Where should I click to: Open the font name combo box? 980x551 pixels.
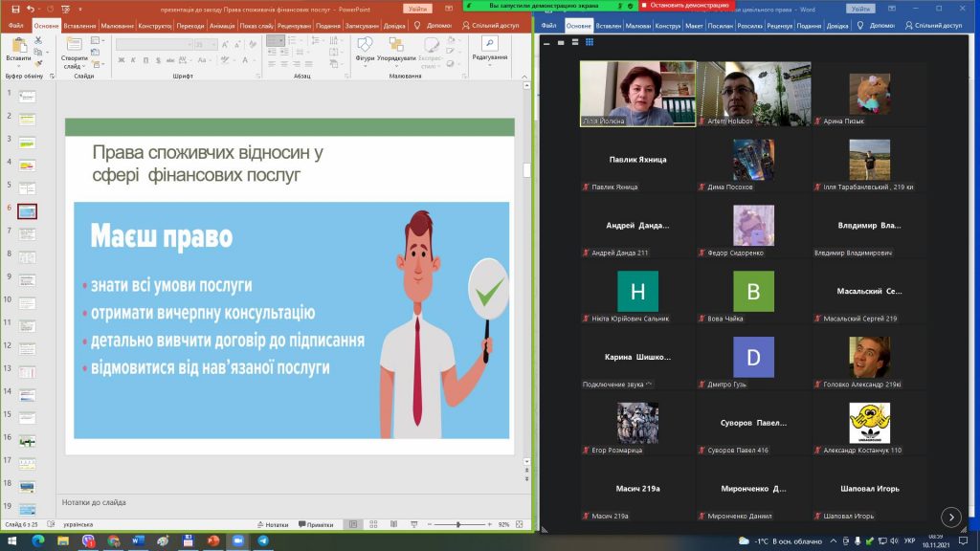[x=154, y=44]
